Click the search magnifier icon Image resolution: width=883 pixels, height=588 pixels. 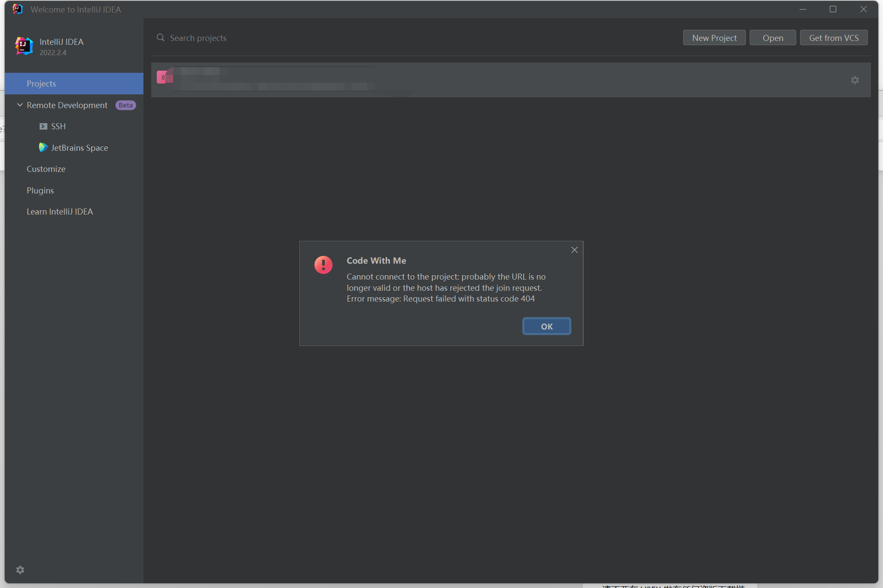160,37
